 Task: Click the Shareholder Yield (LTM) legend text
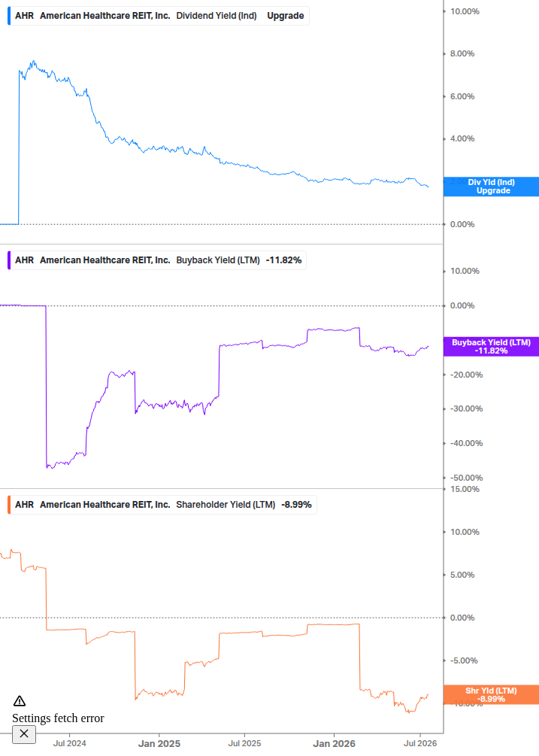click(226, 505)
